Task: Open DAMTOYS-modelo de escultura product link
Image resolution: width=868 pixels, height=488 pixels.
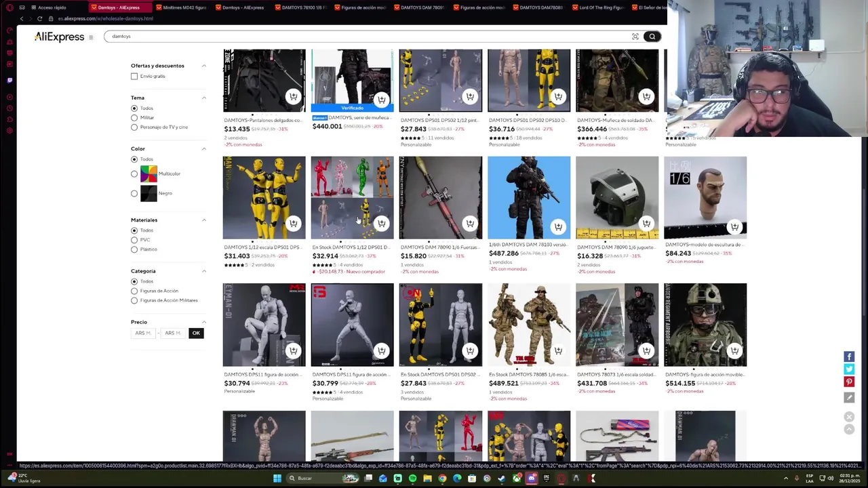Action: click(705, 245)
